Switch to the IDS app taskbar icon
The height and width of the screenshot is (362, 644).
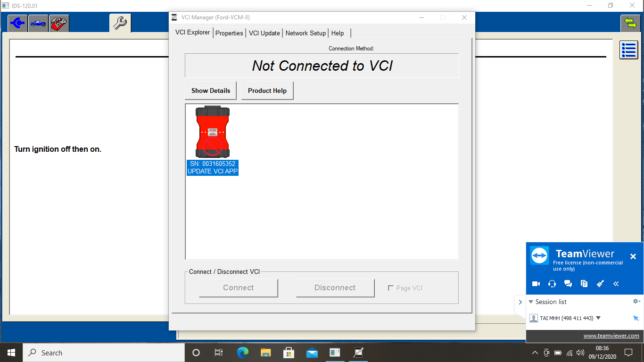335,353
